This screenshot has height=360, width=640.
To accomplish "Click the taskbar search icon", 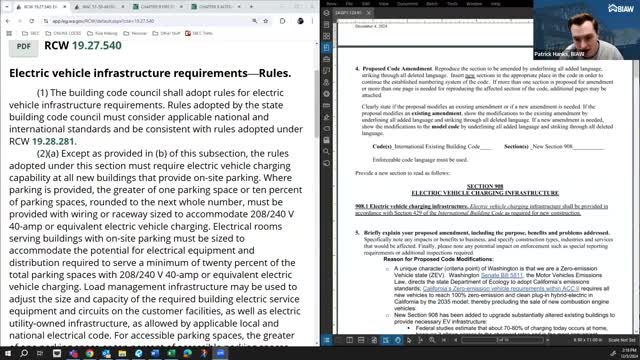I will (x=24, y=353).
